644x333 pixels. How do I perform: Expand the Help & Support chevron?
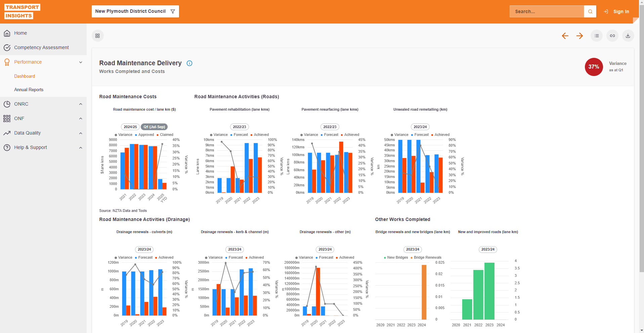(81, 148)
